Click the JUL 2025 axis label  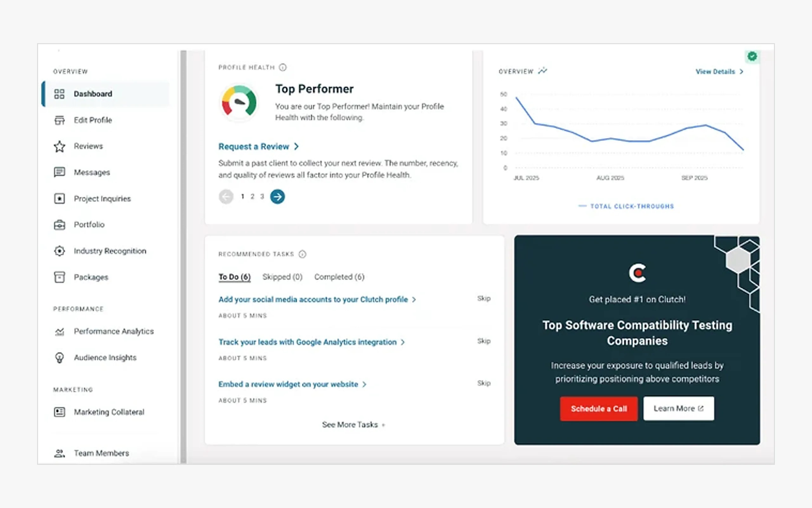(526, 178)
